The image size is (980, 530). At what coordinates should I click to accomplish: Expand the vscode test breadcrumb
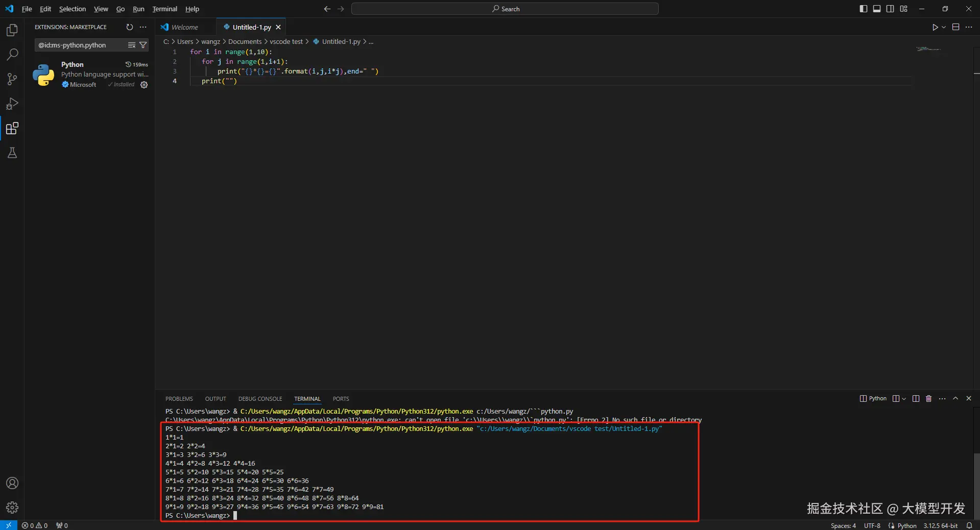coord(286,42)
